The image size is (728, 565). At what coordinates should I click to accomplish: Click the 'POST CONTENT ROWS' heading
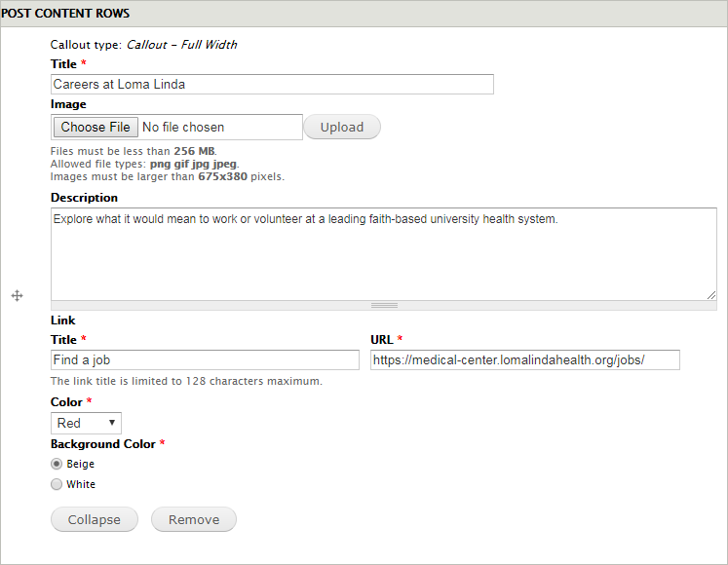pos(65,14)
